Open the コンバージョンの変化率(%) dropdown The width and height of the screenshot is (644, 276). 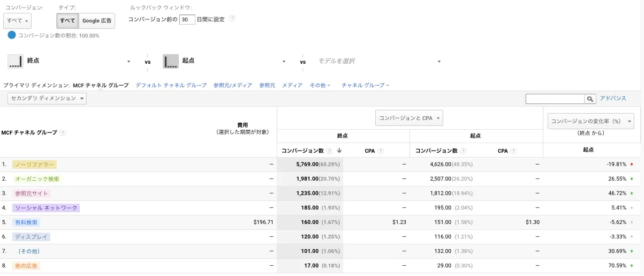tap(591, 121)
